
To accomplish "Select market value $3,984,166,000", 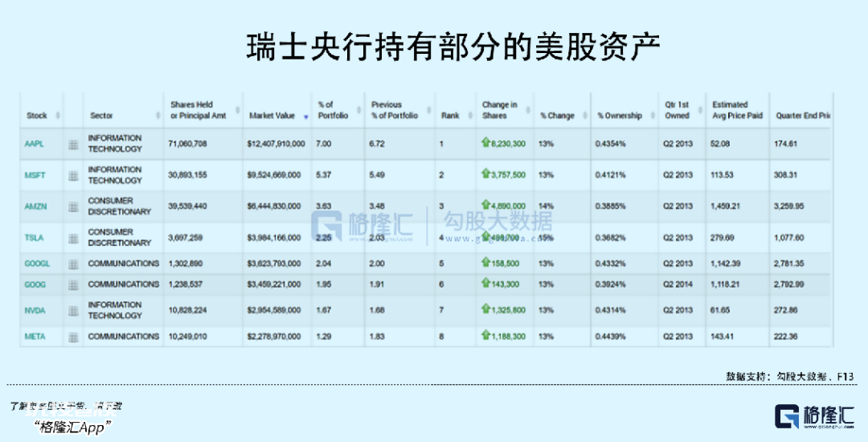I will click(x=274, y=238).
